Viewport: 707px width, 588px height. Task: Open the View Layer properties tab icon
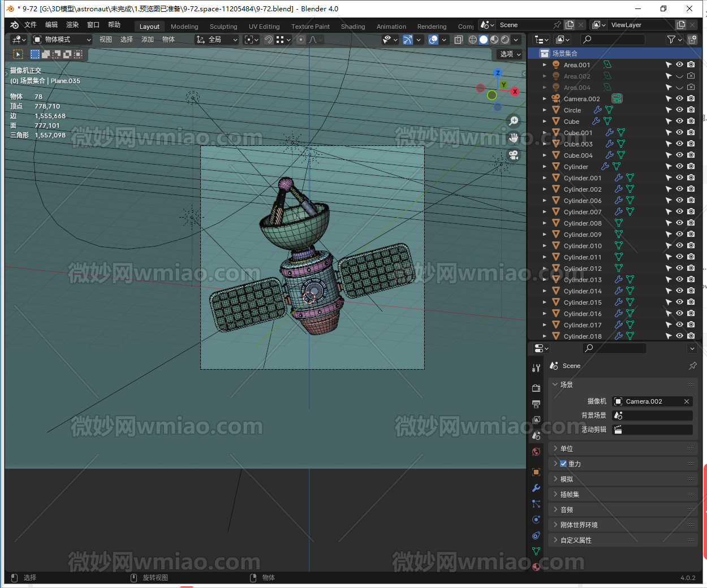536,420
